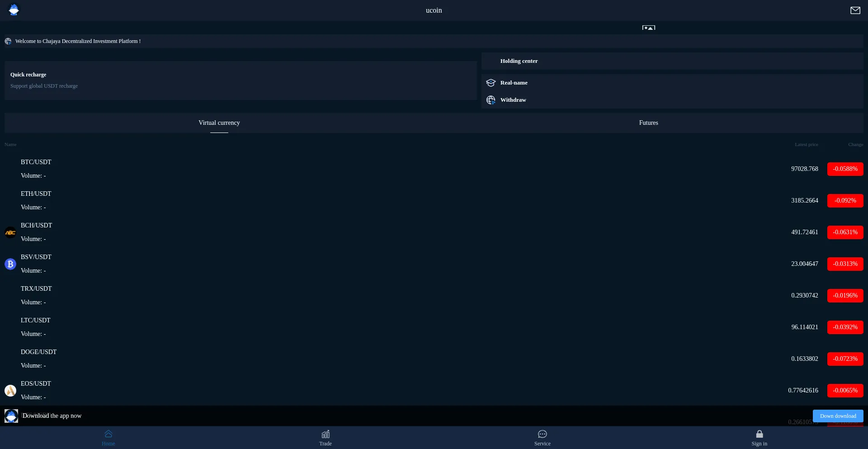Click the Home icon in bottom navigation
This screenshot has width=868, height=449.
coord(108,434)
